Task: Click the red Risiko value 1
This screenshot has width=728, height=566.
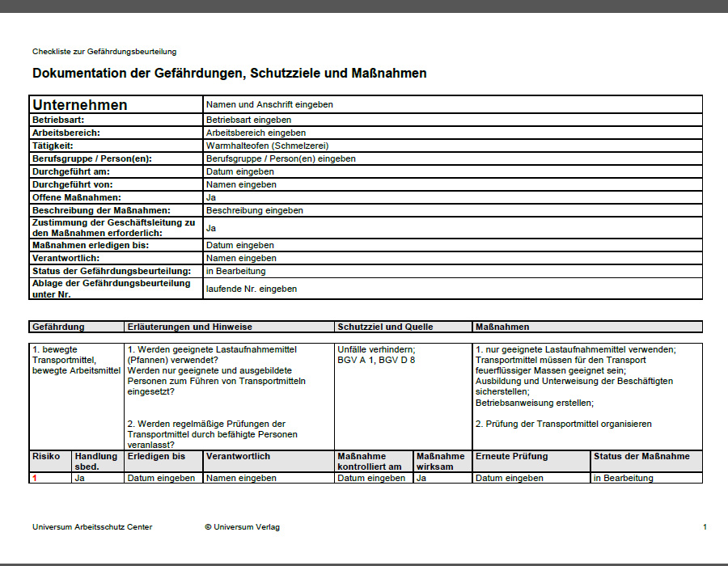Action: (x=35, y=478)
